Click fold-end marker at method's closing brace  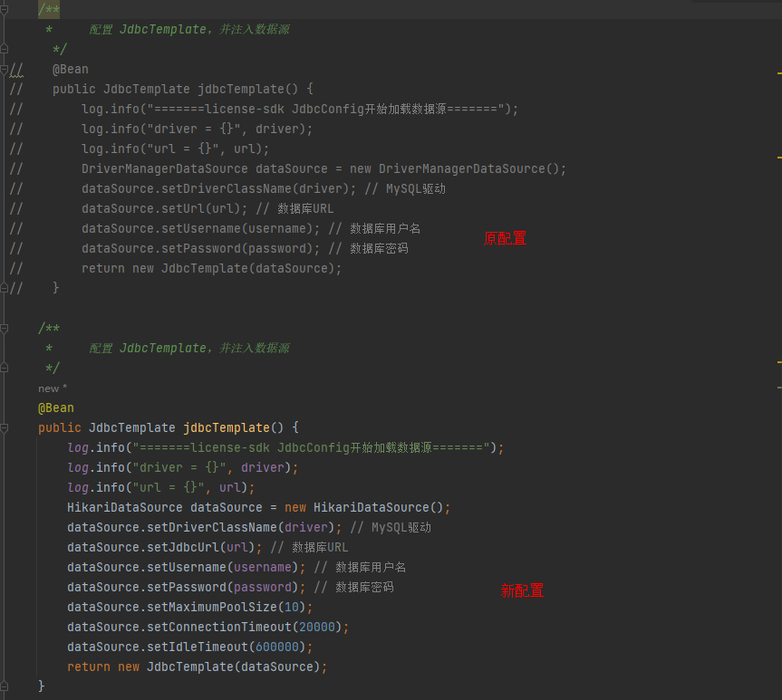pyautogui.click(x=4, y=686)
